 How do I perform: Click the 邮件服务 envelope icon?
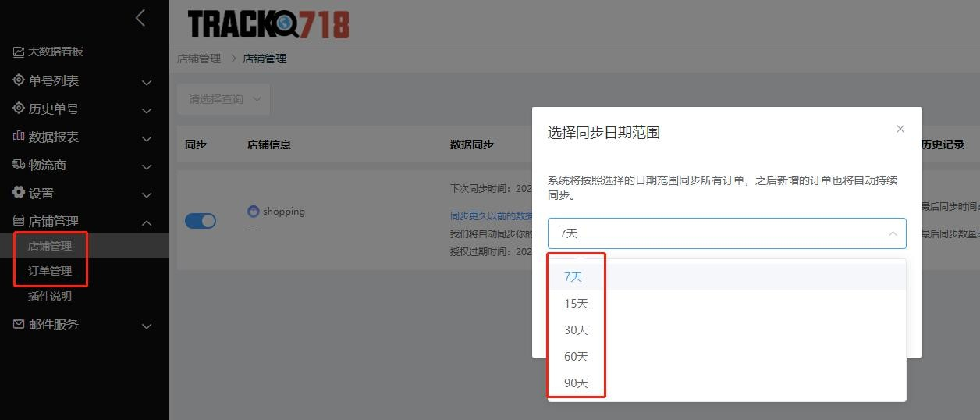[19, 324]
